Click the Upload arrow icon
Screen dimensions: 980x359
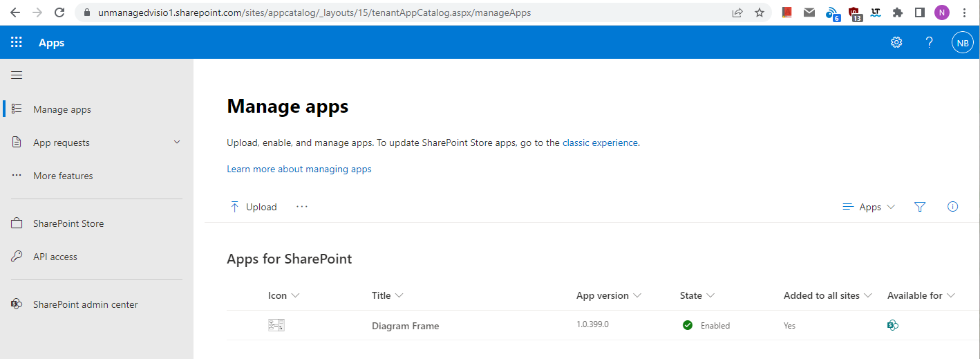(235, 207)
